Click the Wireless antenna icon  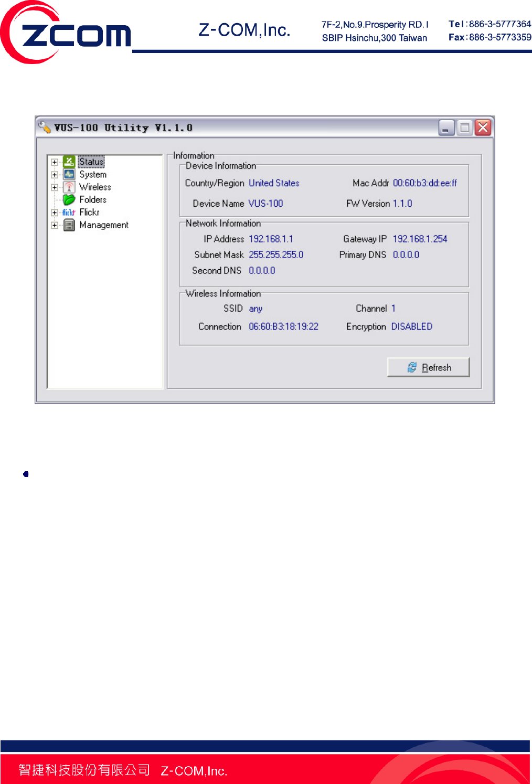coord(69,187)
